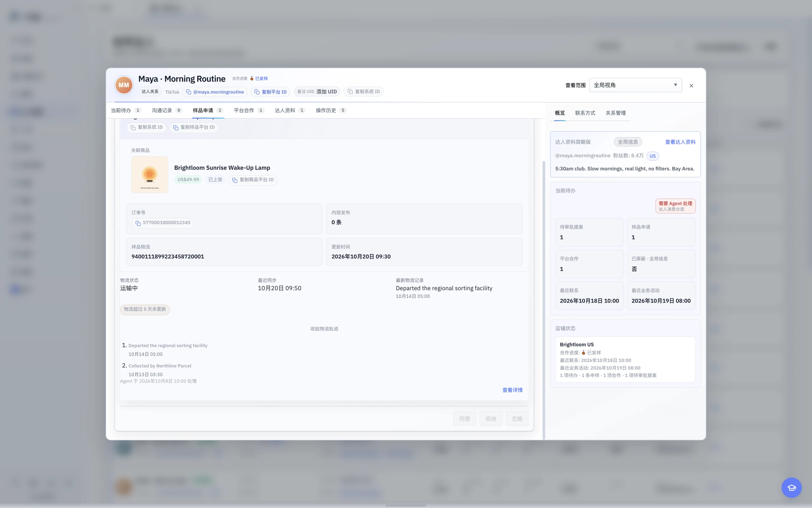Image resolution: width=812 pixels, height=508 pixels.
Task: Click 复制平台 ID copy button
Action: (x=271, y=92)
